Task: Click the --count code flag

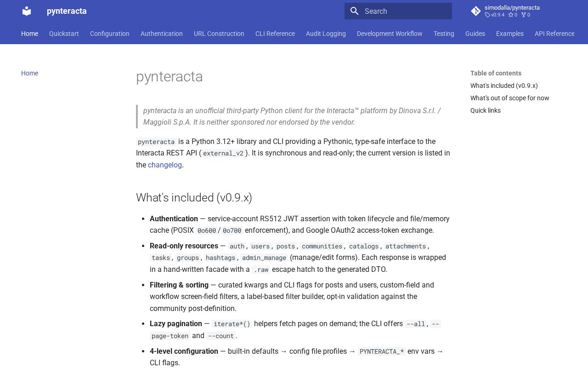Action: pos(221,336)
